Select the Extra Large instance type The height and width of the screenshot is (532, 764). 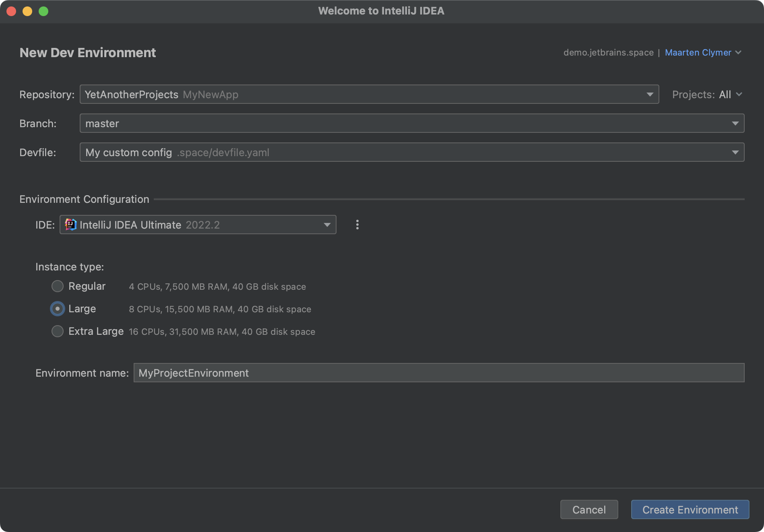coord(58,331)
